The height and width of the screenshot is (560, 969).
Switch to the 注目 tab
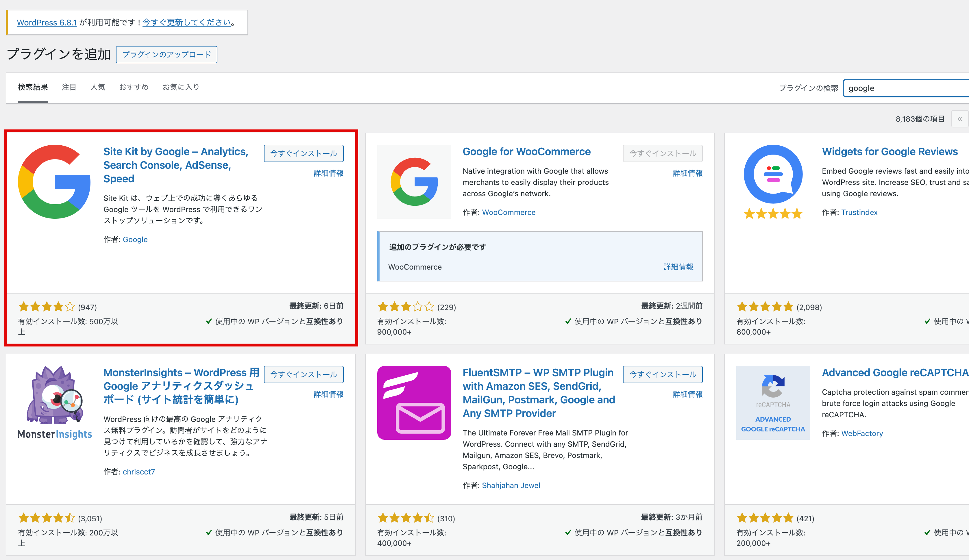pyautogui.click(x=69, y=87)
